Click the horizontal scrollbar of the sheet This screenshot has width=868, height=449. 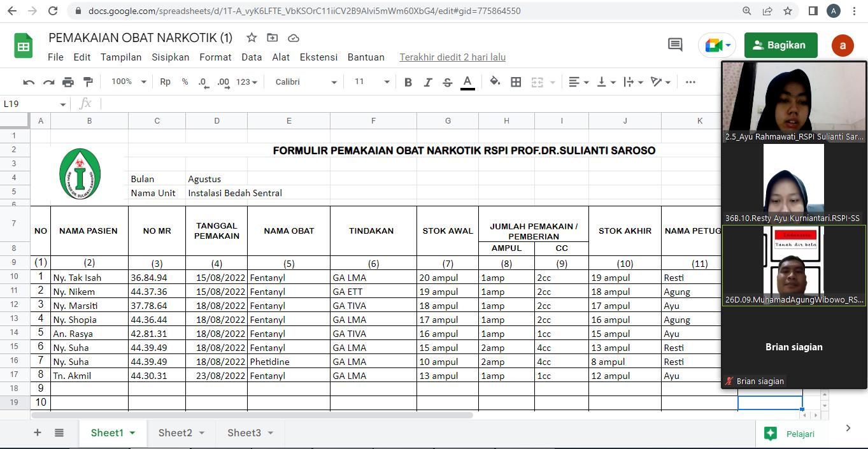coord(252,415)
